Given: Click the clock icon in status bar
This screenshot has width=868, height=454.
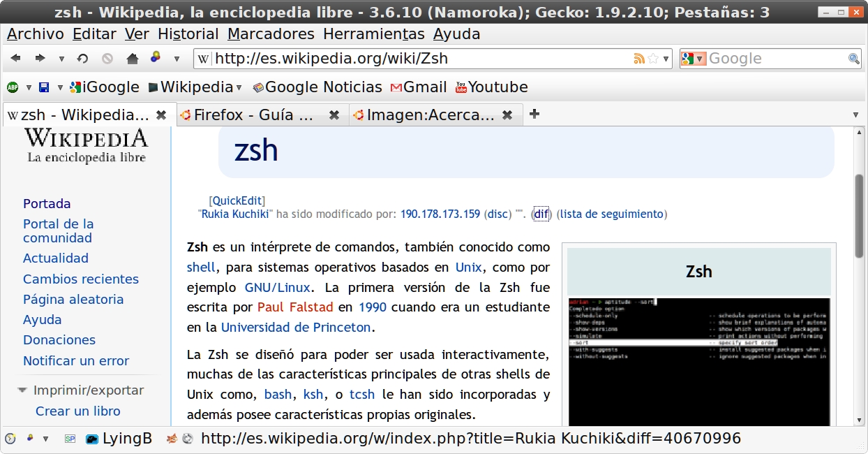Looking at the screenshot, I should [x=10, y=439].
